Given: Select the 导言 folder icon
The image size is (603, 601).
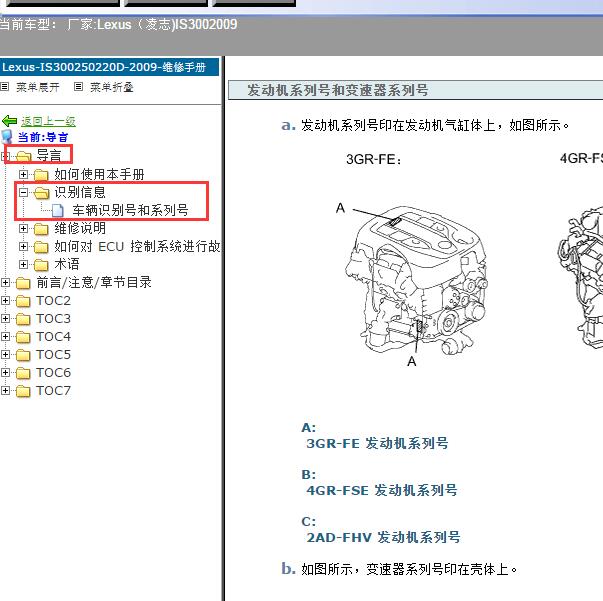Looking at the screenshot, I should click(x=23, y=155).
